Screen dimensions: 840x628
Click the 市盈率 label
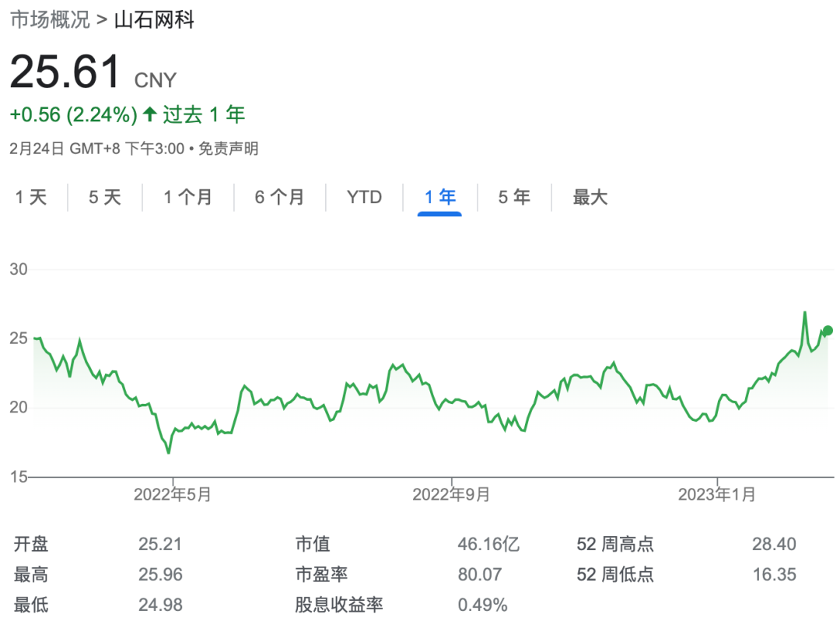[321, 574]
